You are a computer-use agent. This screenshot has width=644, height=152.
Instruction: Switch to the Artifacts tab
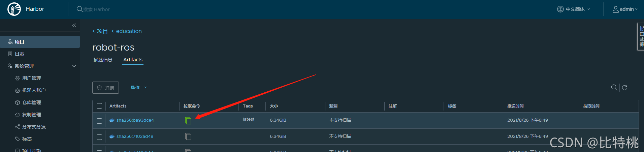click(133, 60)
